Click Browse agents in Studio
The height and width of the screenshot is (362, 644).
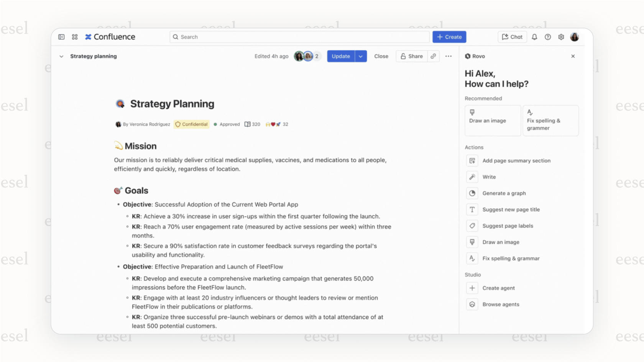pyautogui.click(x=501, y=304)
